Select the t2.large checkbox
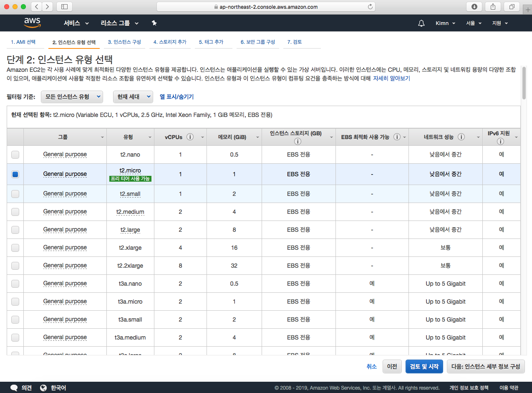The width and height of the screenshot is (532, 393). point(15,230)
